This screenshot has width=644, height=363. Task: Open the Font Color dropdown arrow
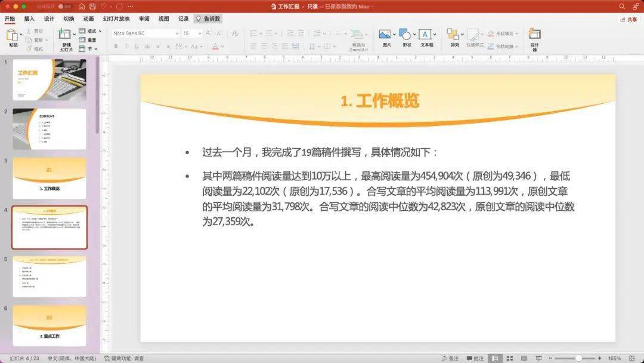[222, 47]
